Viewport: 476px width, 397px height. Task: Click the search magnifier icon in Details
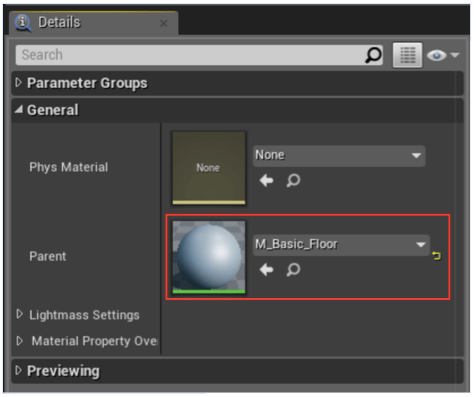click(373, 55)
